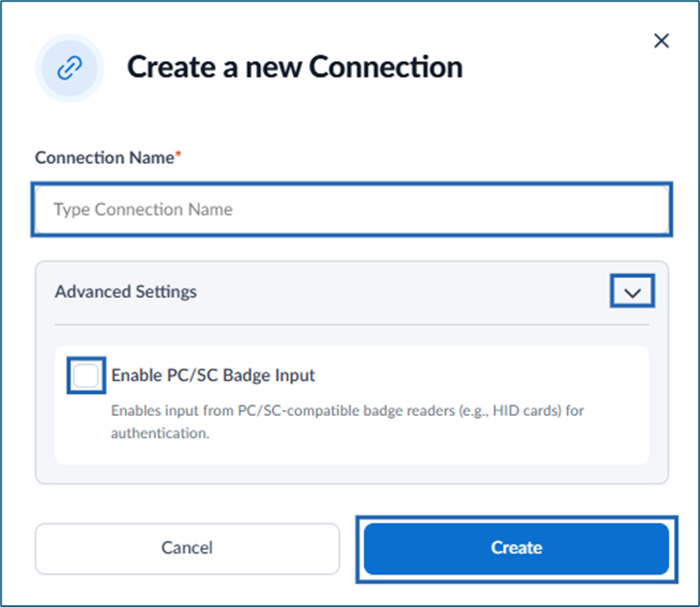Screen dimensions: 700x607
Task: Click the blue link icon in header
Action: click(x=70, y=68)
